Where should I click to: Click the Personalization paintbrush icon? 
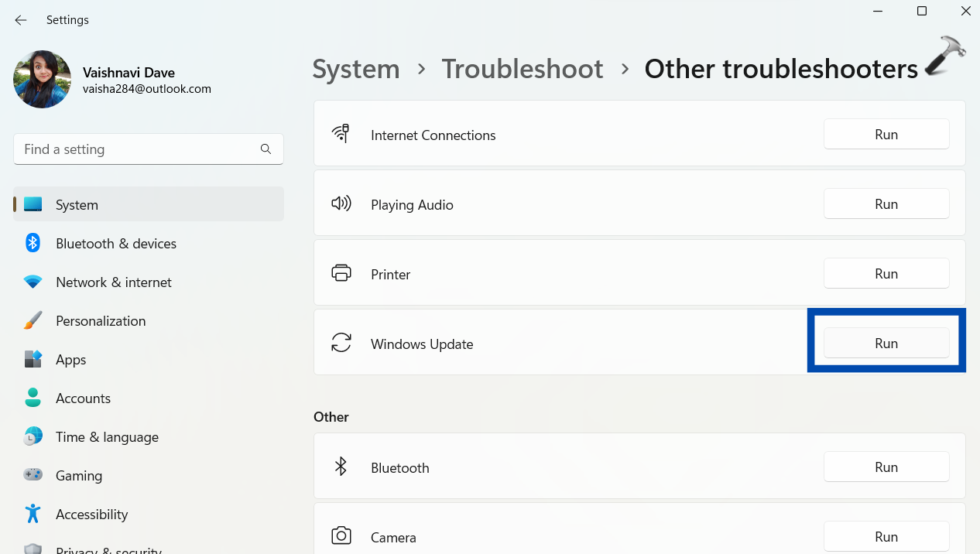tap(33, 320)
